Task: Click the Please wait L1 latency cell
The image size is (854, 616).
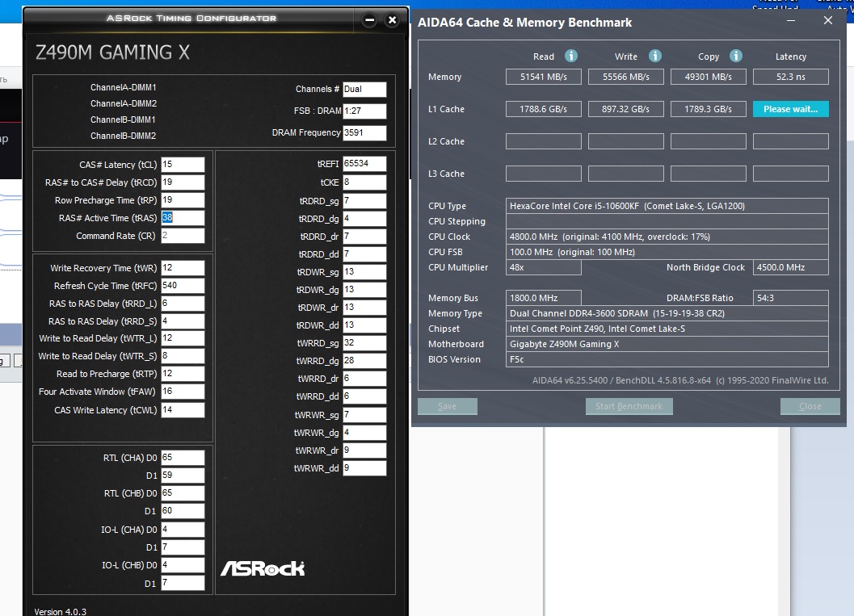Action: 791,109
